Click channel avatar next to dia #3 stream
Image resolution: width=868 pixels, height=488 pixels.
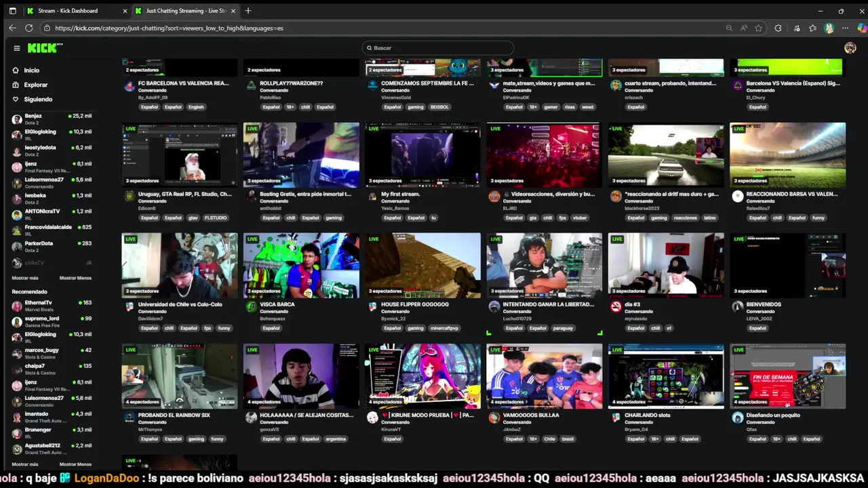[x=616, y=307]
